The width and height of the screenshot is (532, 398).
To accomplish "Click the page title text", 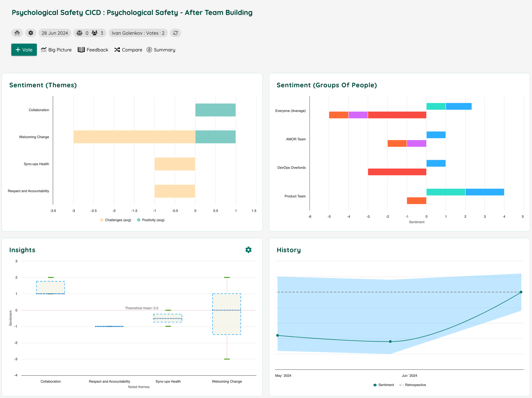I will coord(132,12).
